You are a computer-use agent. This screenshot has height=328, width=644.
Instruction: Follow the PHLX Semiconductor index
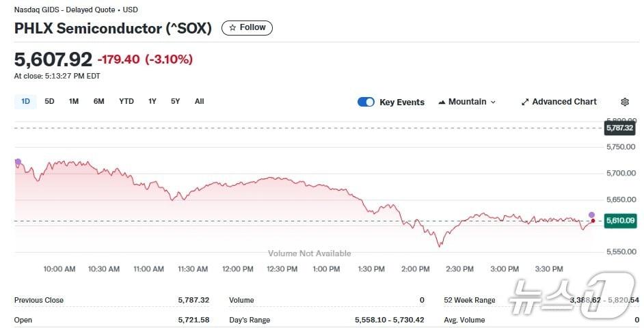point(247,28)
